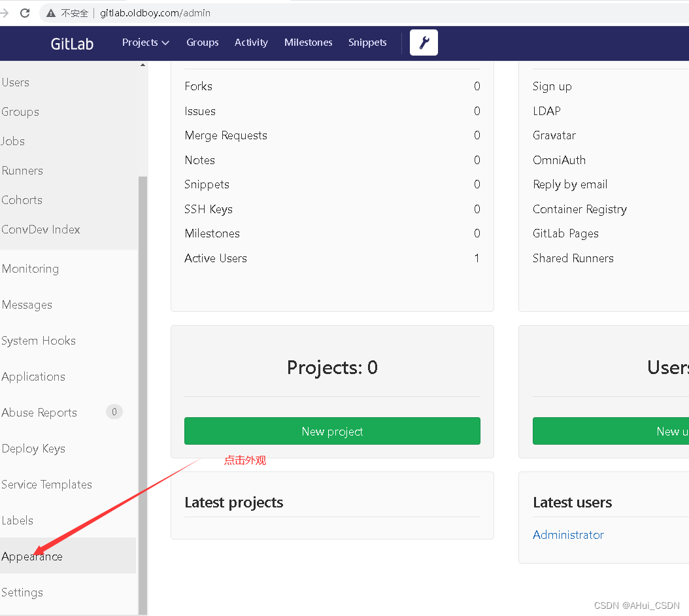This screenshot has width=689, height=616.
Task: Reload the page with browser refresh icon
Action: pyautogui.click(x=25, y=13)
